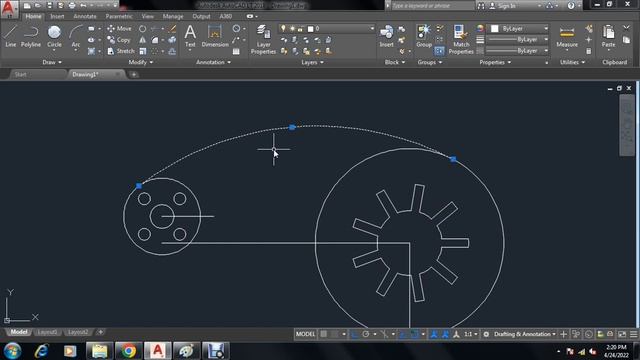This screenshot has width=640, height=360.
Task: Select the Polyline tool
Action: [31, 36]
